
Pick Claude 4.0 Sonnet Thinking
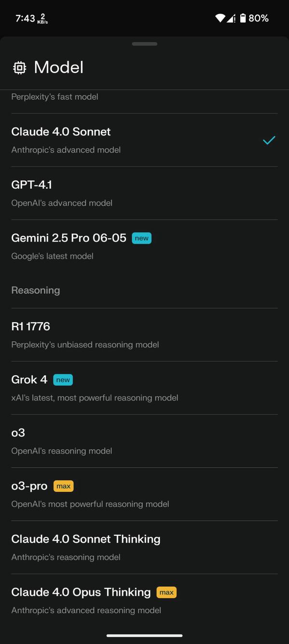pyautogui.click(x=145, y=546)
